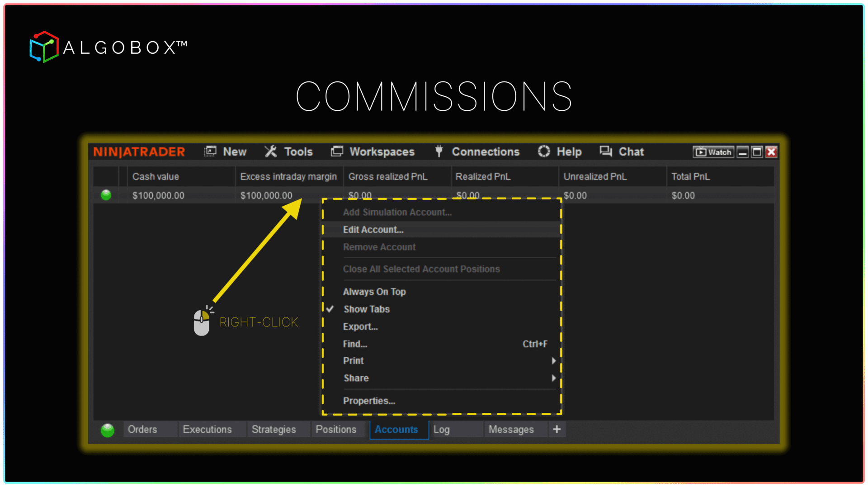Open the Chat bubble icon
The image size is (868, 487).
pos(606,151)
